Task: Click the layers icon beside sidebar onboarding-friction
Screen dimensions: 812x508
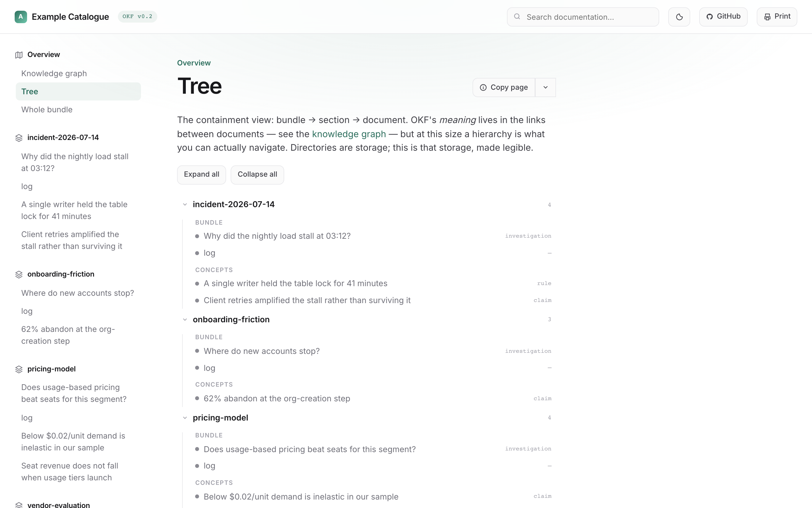Action: [x=19, y=275]
